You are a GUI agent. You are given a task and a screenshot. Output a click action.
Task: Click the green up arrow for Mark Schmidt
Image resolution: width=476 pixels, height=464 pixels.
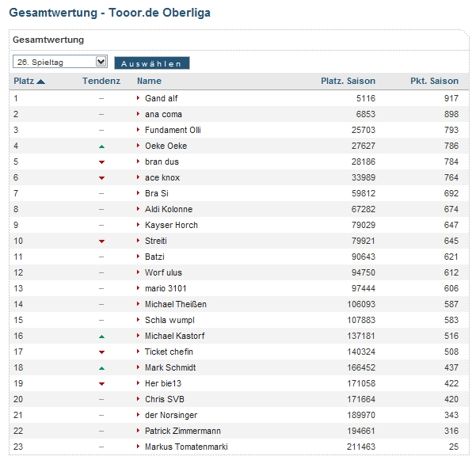click(101, 368)
